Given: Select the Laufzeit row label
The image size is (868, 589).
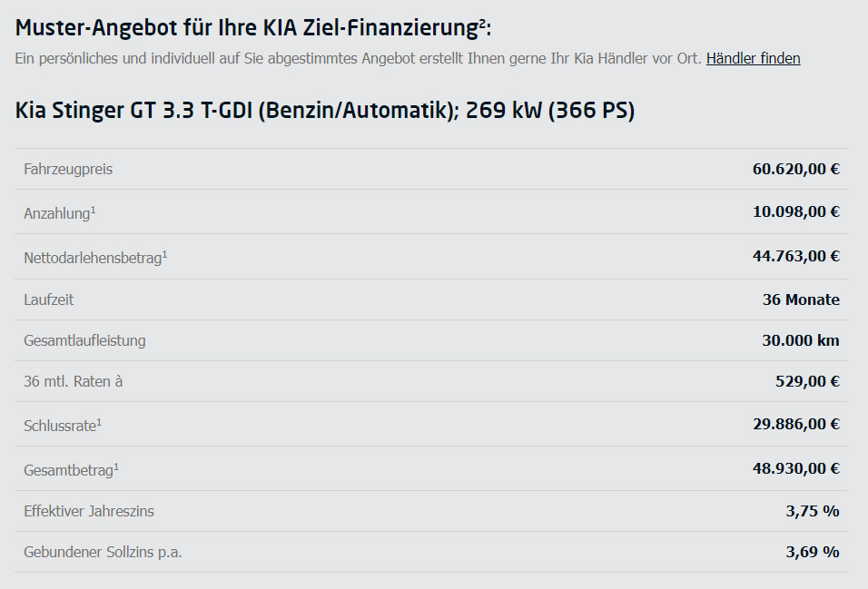Looking at the screenshot, I should pos(49,299).
